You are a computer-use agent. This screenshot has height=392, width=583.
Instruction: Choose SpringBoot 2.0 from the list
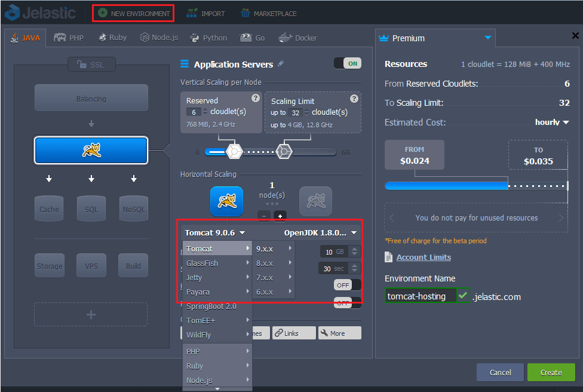point(217,306)
